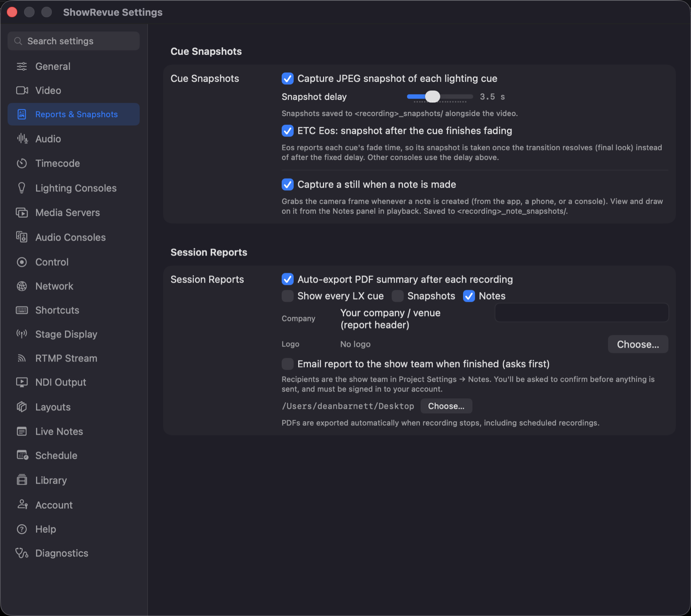This screenshot has width=691, height=616.
Task: Open the Schedule settings page
Action: [x=74, y=455]
